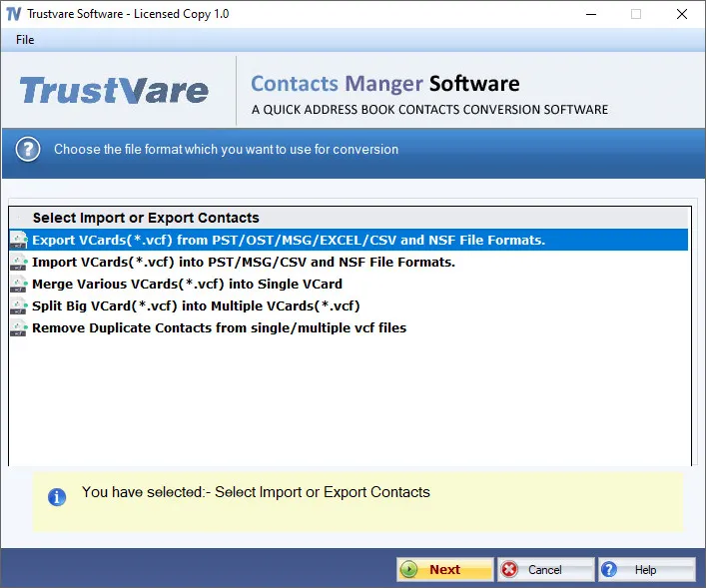Click the TV app icon in title bar

pos(14,14)
